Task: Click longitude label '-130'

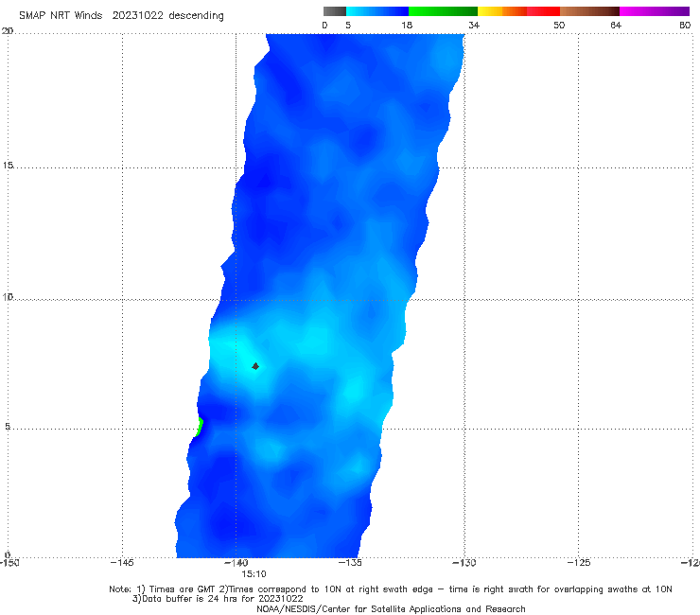Action: tap(464, 563)
